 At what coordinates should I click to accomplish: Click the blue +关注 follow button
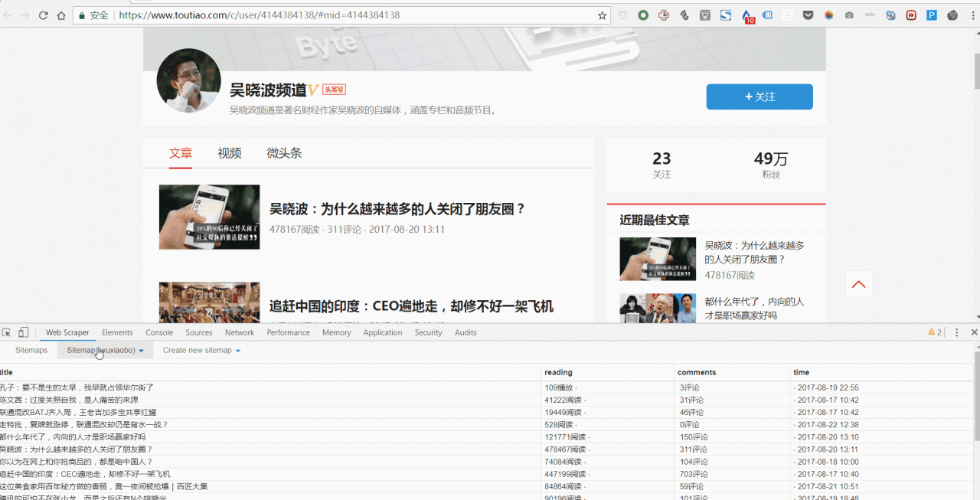coord(759,96)
